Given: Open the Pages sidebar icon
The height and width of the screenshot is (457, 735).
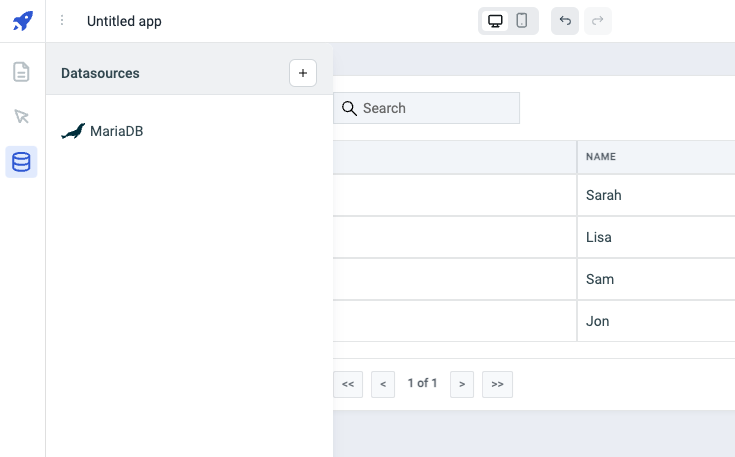Looking at the screenshot, I should click(x=22, y=72).
